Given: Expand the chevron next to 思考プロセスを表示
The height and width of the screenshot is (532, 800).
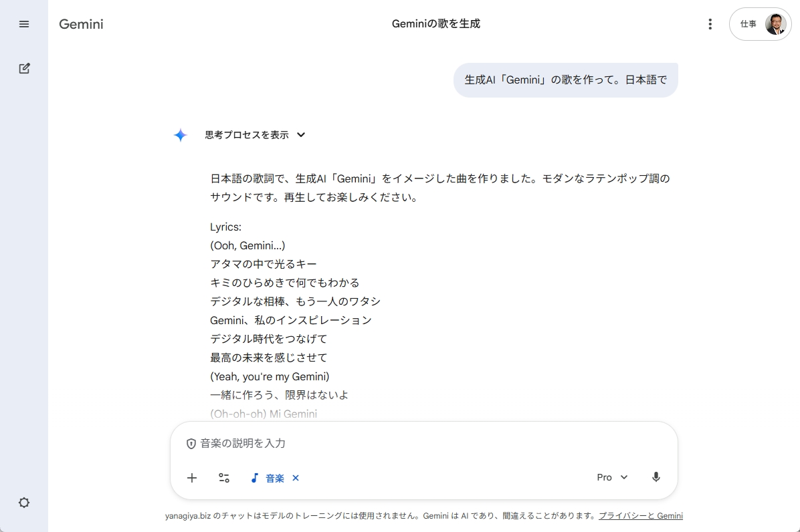Looking at the screenshot, I should click(x=300, y=134).
